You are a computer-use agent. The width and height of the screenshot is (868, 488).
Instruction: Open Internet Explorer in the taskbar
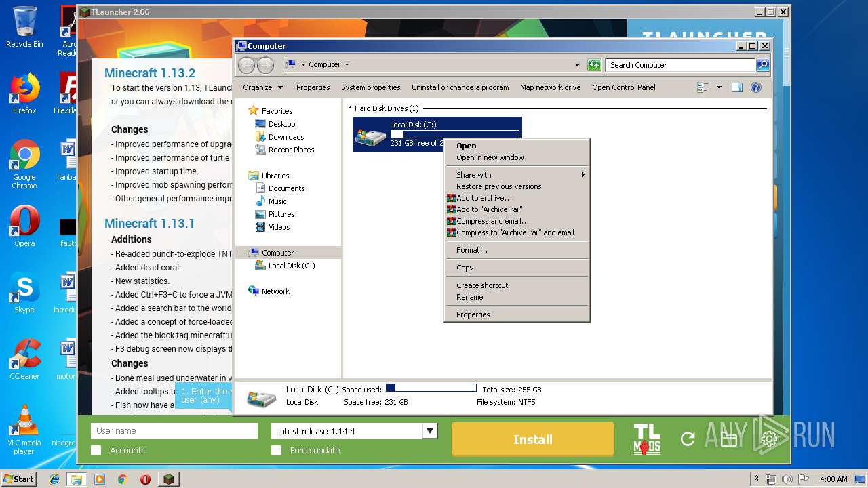pos(54,479)
